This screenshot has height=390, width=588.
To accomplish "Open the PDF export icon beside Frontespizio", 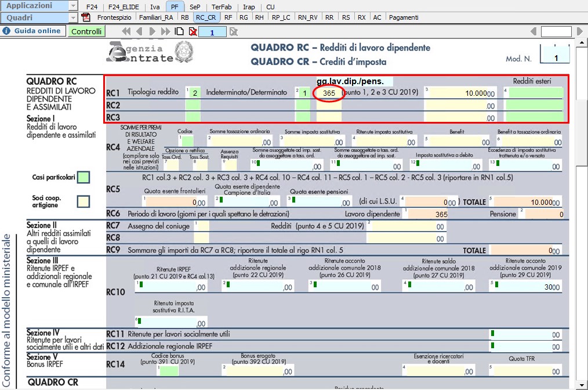I will (x=86, y=17).
